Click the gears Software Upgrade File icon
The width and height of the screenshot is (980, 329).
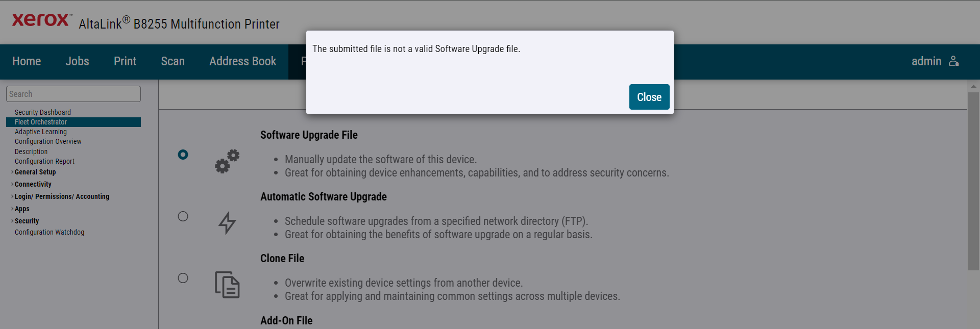point(227,161)
